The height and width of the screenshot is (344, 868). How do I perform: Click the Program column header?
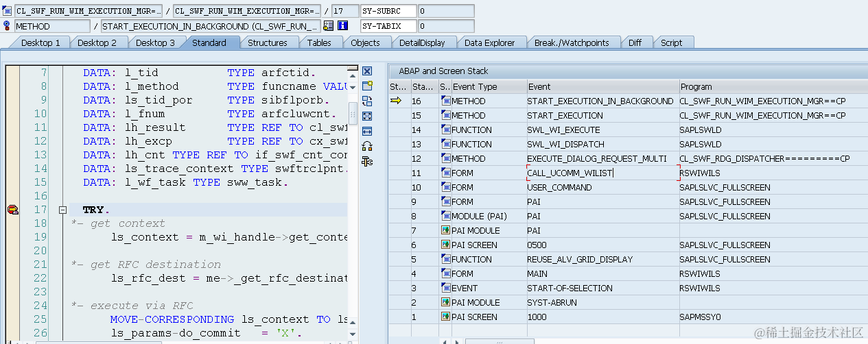(x=773, y=86)
